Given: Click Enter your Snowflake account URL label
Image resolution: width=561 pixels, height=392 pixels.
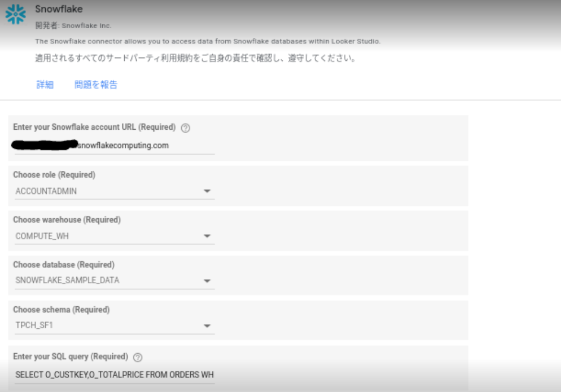Looking at the screenshot, I should pos(94,127).
